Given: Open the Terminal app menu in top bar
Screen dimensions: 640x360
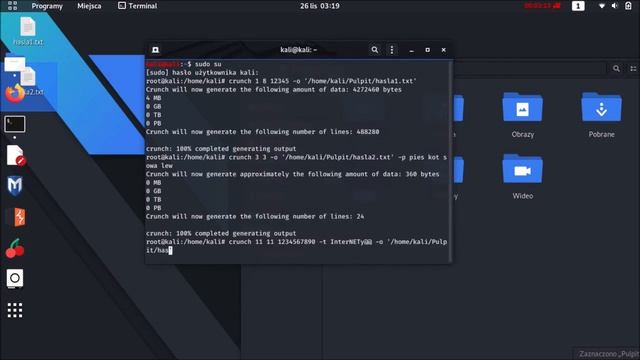Looking at the screenshot, I should pos(138,6).
